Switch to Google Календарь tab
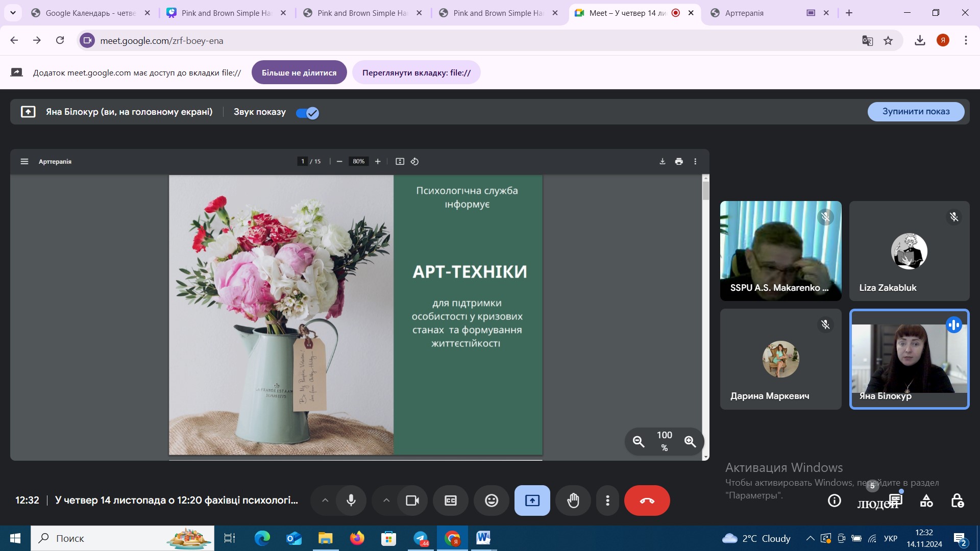Screen dimensions: 980x551 tap(90, 13)
